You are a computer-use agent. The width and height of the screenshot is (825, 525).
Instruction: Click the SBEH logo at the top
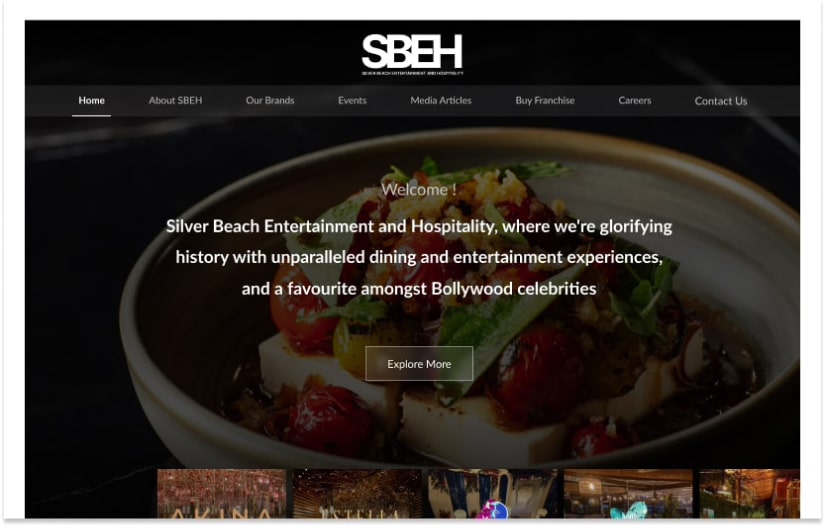(x=412, y=55)
